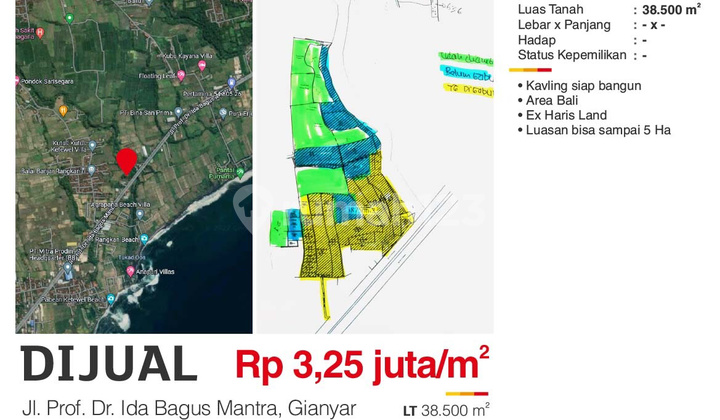Image resolution: width=720 pixels, height=420 pixels.
Task: Click the Pabean Ketewel Beach marker
Action: pyautogui.click(x=111, y=299)
